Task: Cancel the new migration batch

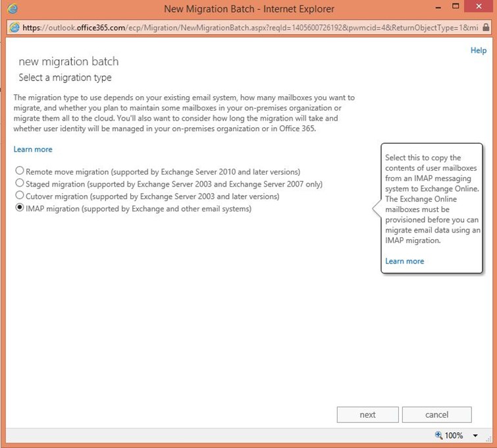Action: 437,414
